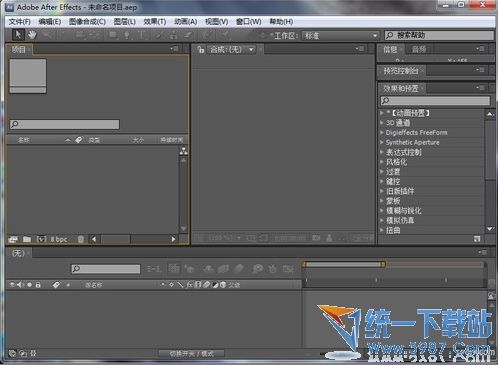The height and width of the screenshot is (365, 498).
Task: Toggle Live Update in timeline
Action: (x=174, y=269)
